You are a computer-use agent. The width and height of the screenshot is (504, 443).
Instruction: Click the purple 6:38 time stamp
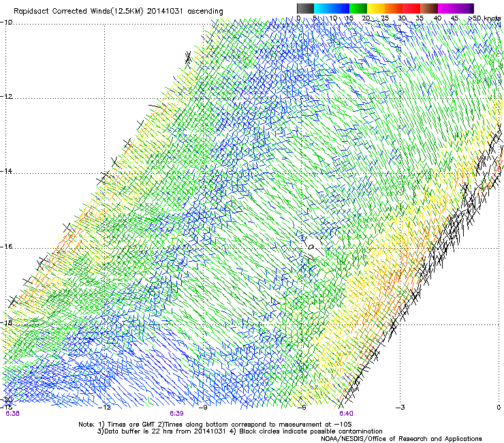coord(12,414)
